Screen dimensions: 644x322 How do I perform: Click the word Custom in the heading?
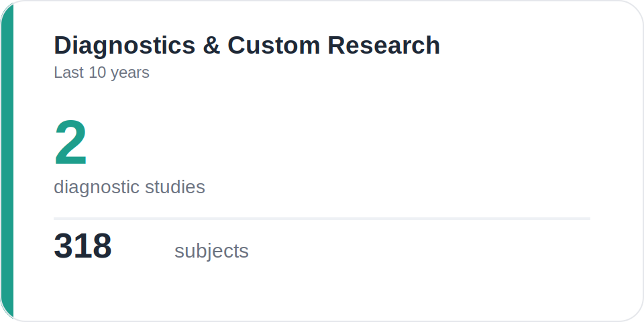[274, 45]
